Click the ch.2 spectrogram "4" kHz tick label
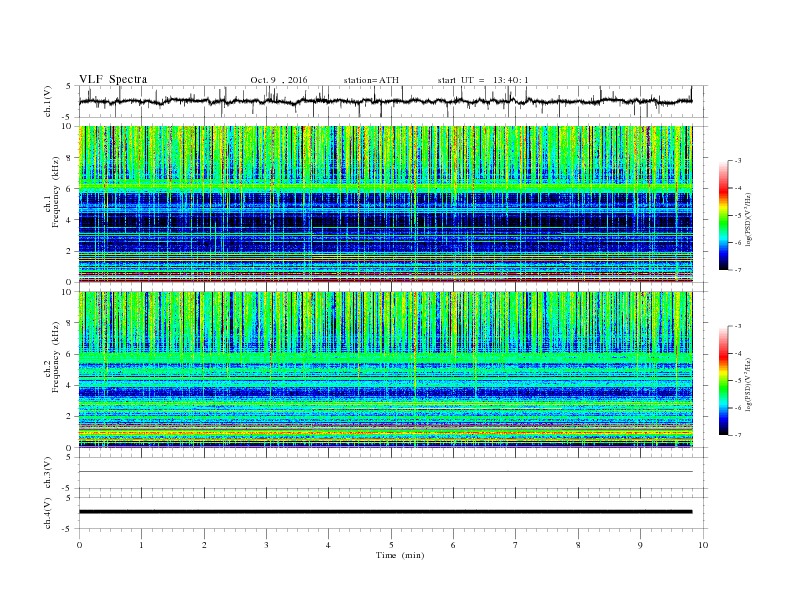This screenshot has height=612, width=792. point(69,386)
